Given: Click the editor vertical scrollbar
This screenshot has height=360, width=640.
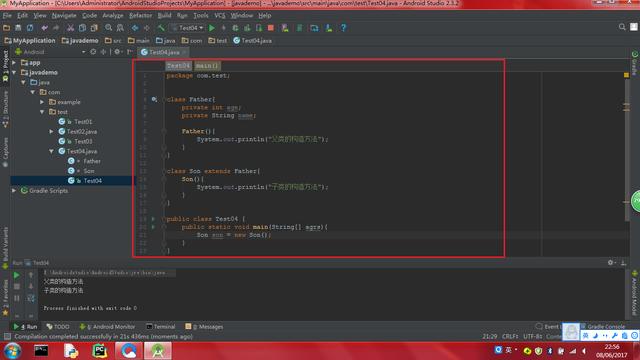Looking at the screenshot, I should pyautogui.click(x=627, y=151).
